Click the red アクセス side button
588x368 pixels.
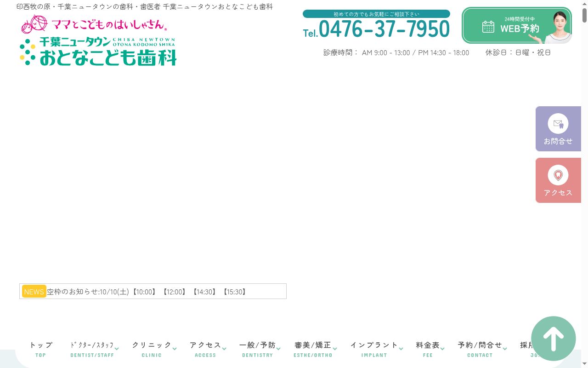tap(558, 180)
